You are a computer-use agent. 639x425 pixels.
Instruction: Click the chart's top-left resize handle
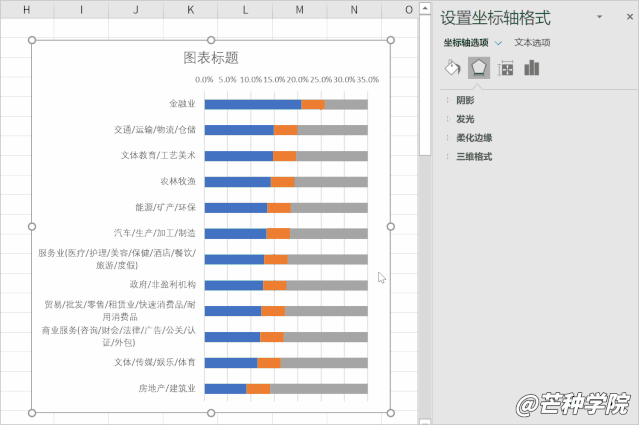pyautogui.click(x=32, y=40)
